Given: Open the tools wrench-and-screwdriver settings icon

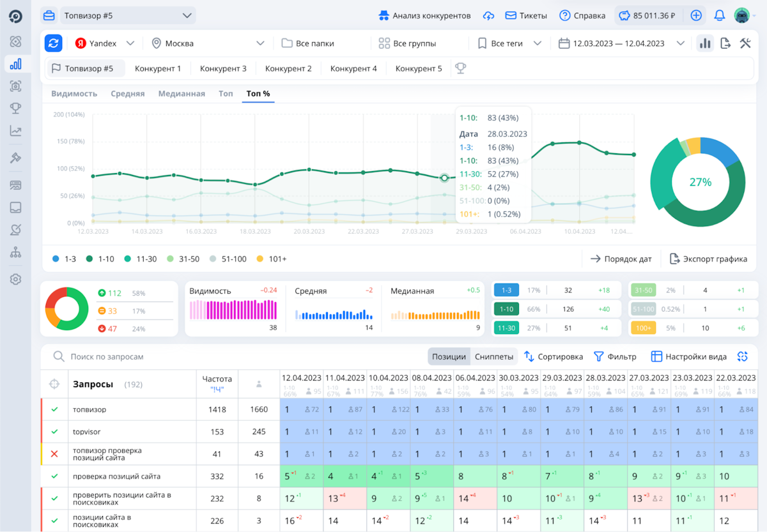Looking at the screenshot, I should click(745, 43).
